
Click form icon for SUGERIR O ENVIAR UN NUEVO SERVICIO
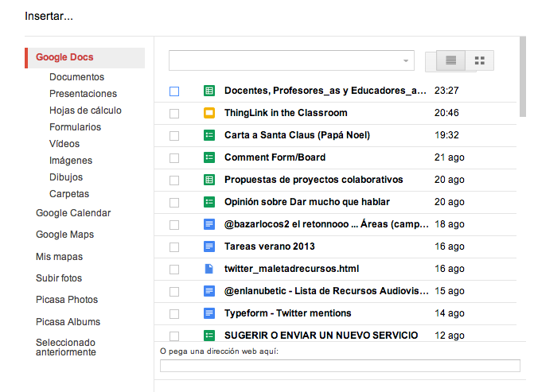[x=209, y=336]
